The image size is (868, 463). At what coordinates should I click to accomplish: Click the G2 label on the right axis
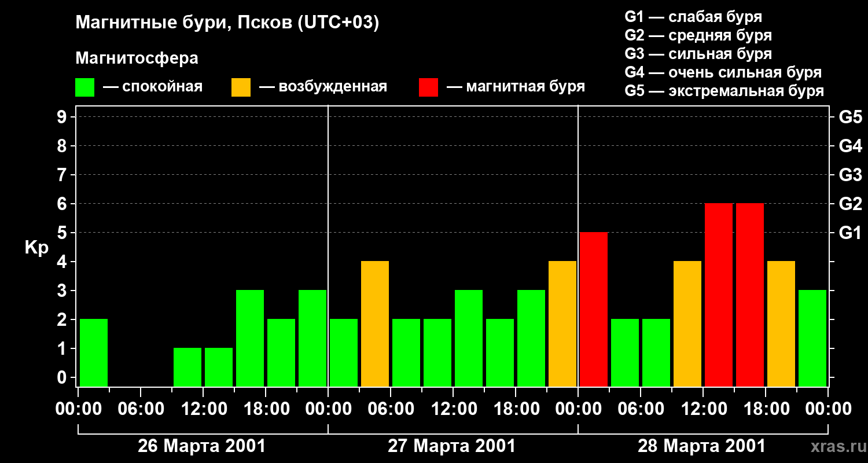tap(851, 204)
